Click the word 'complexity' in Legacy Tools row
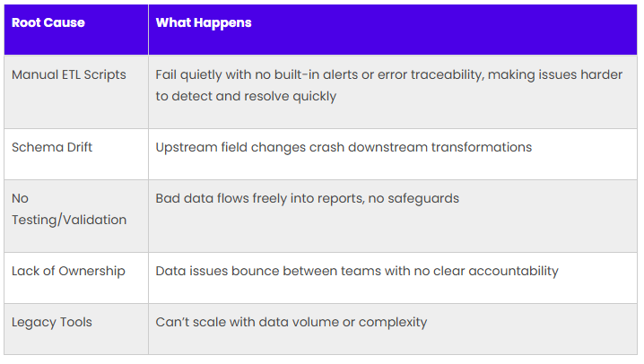Screen dimensions: 644x364 (x=393, y=323)
